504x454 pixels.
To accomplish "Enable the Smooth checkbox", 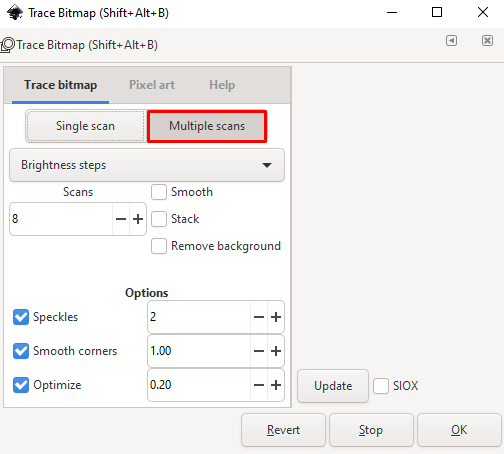I will click(x=159, y=192).
